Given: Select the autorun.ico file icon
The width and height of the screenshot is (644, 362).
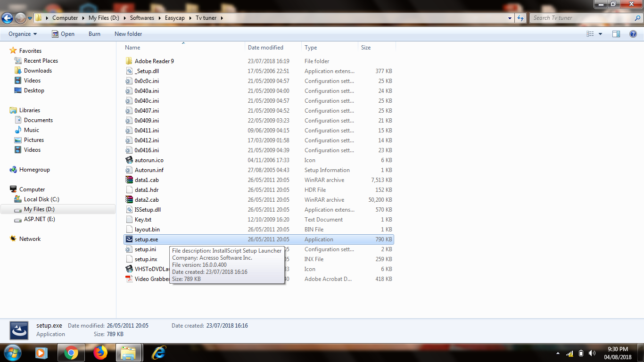Looking at the screenshot, I should pyautogui.click(x=129, y=160).
